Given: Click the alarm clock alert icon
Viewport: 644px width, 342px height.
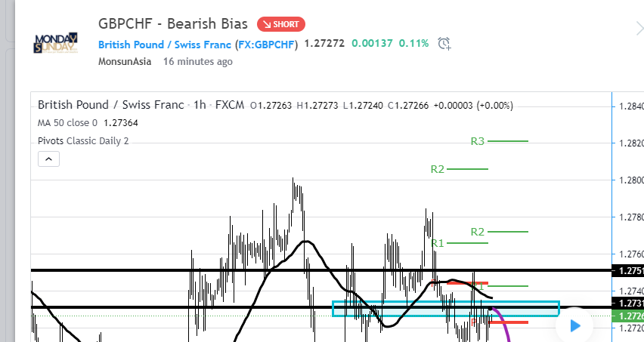Looking at the screenshot, I should point(444,44).
